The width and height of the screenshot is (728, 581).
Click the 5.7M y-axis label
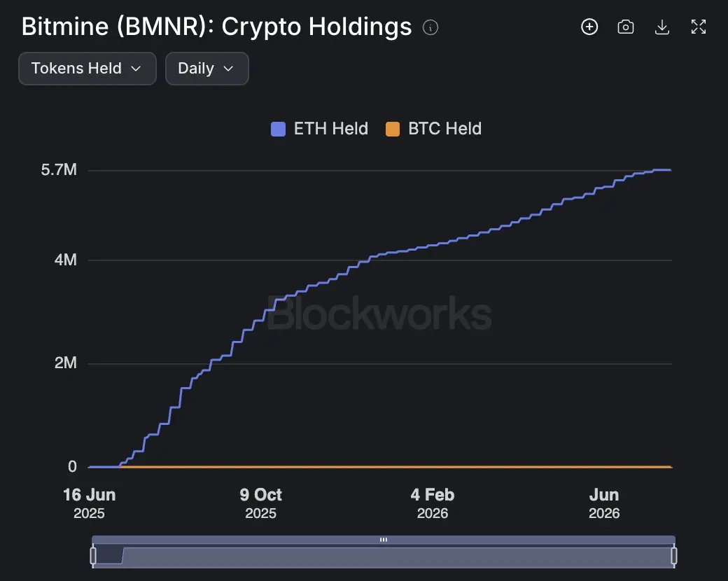59,169
